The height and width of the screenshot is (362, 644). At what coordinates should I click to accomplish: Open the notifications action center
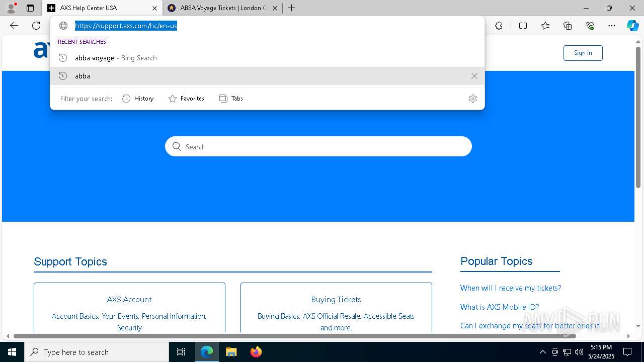tap(627, 352)
